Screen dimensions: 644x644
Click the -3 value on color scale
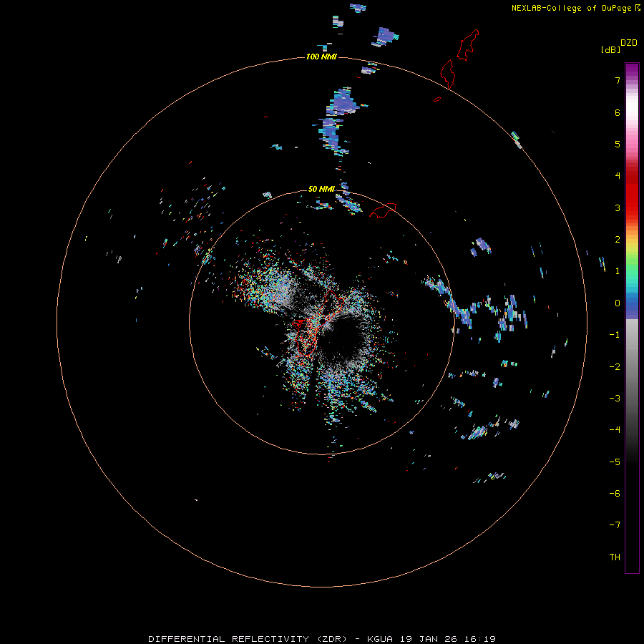pos(615,399)
